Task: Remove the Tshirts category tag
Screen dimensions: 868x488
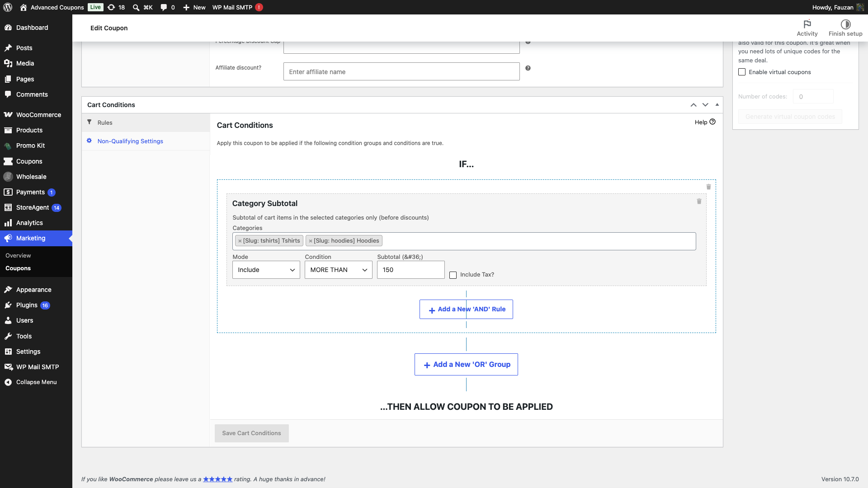Action: pos(240,241)
